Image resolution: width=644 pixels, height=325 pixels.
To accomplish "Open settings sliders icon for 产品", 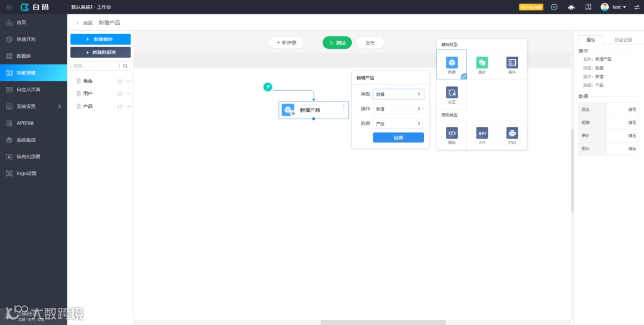I will tap(120, 107).
